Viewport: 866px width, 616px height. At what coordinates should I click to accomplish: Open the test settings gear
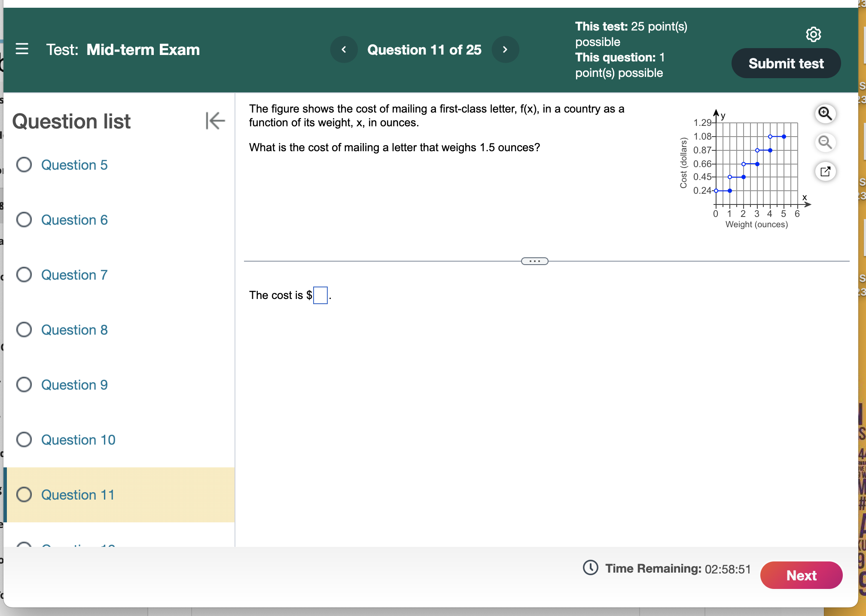813,34
